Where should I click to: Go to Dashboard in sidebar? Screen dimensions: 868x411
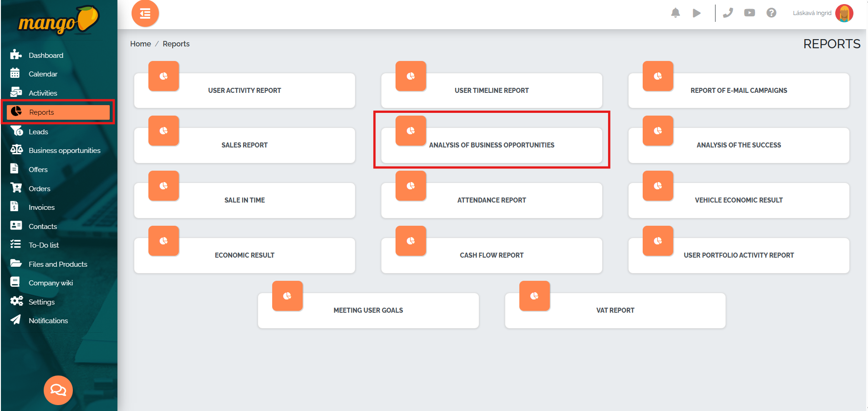[x=46, y=55]
